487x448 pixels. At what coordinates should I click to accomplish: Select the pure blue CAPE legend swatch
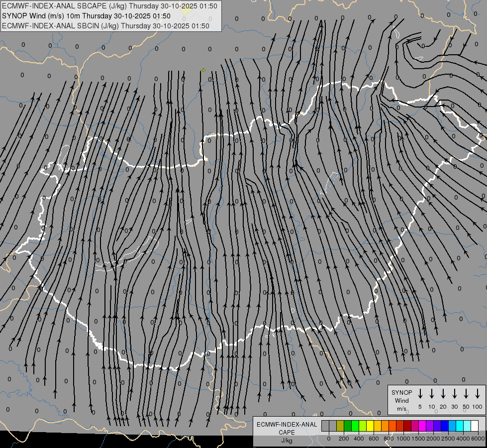click(445, 426)
